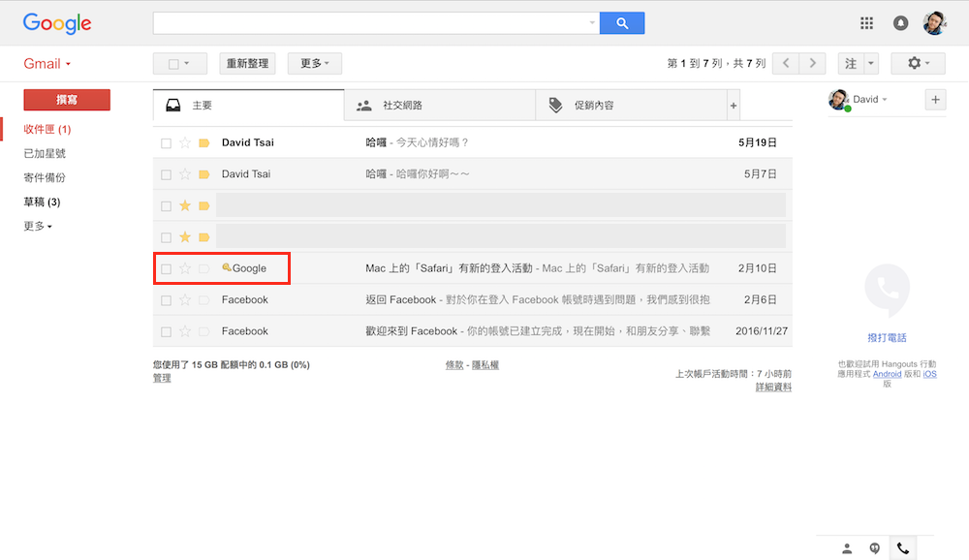Open the Android Hangouts app link
Viewport: 969px width, 560px height.
click(x=887, y=374)
